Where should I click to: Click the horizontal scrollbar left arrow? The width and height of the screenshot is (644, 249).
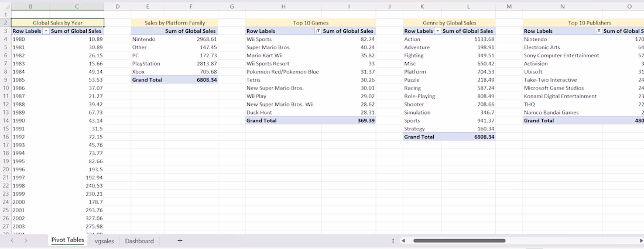(x=403, y=241)
